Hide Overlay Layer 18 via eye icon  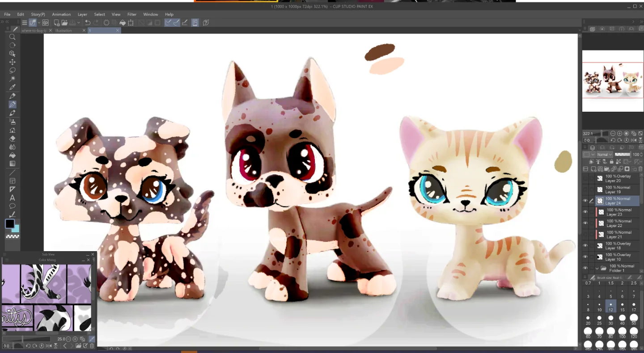point(585,246)
